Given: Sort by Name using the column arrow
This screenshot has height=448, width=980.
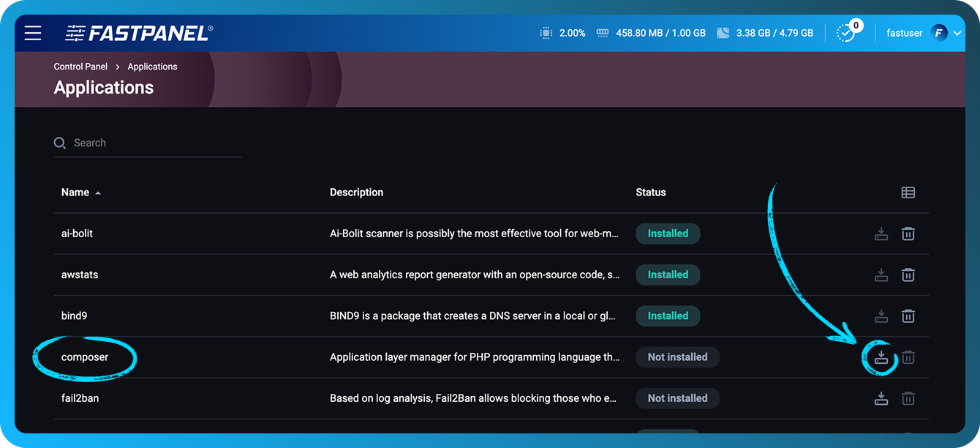Looking at the screenshot, I should pos(97,193).
